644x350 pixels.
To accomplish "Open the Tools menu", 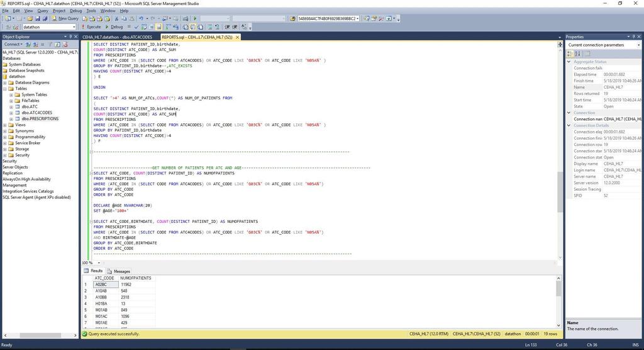I will (x=91, y=11).
